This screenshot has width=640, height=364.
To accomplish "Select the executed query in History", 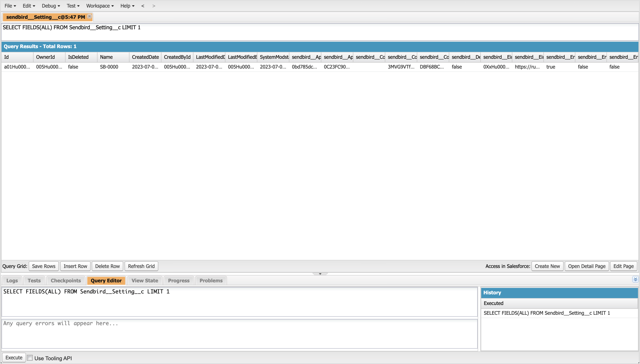I will 547,313.
